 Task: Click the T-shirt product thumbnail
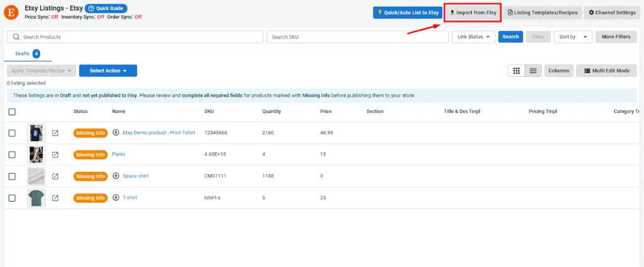pyautogui.click(x=36, y=198)
